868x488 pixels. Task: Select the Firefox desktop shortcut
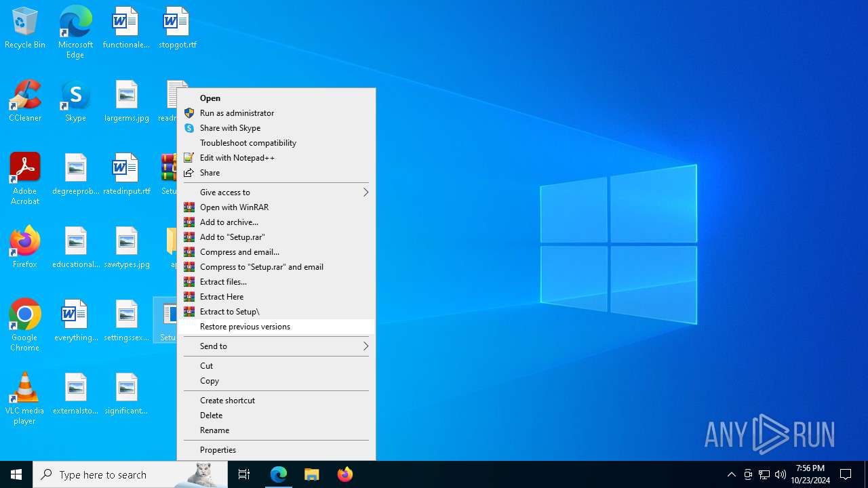coord(25,248)
